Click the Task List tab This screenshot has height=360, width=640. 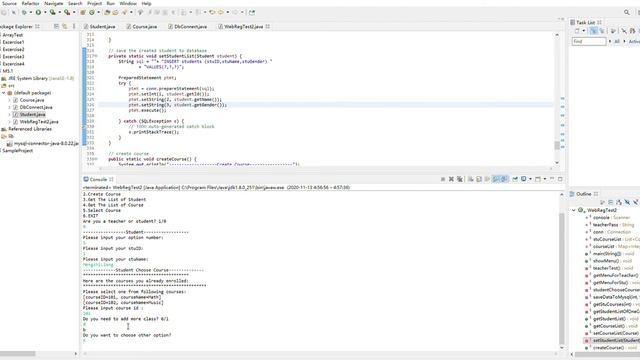[x=586, y=22]
